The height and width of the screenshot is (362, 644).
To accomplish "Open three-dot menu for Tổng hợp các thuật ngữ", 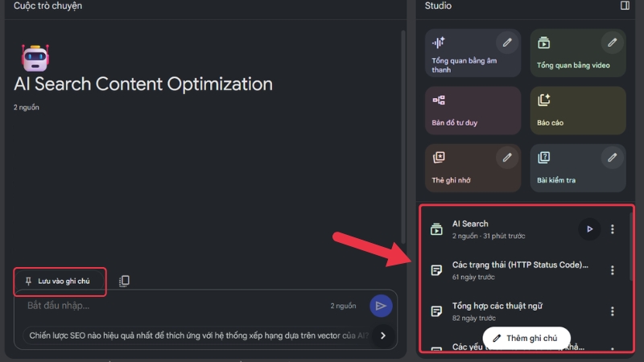I will pyautogui.click(x=613, y=311).
